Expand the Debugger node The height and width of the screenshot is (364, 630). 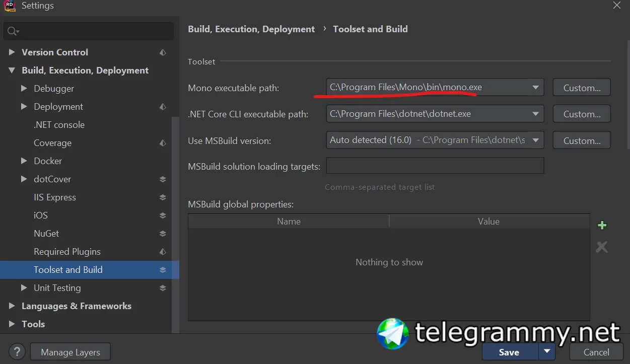coord(24,89)
